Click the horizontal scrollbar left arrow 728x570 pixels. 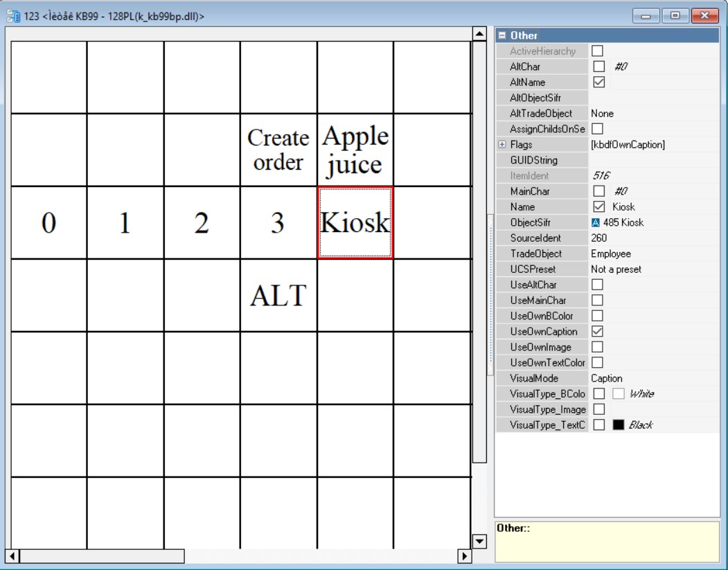point(12,556)
